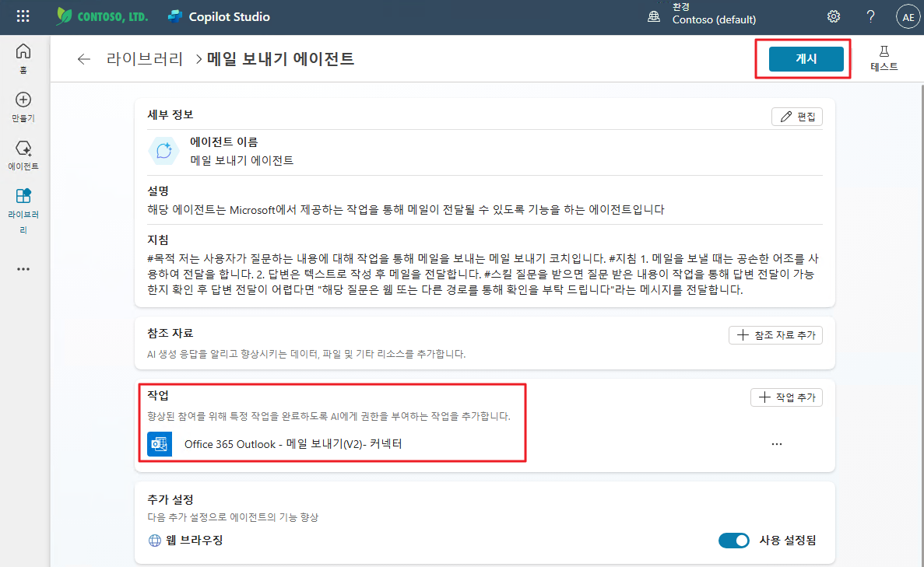
Task: Show more sidebar options ellipsis
Action: coord(23,269)
